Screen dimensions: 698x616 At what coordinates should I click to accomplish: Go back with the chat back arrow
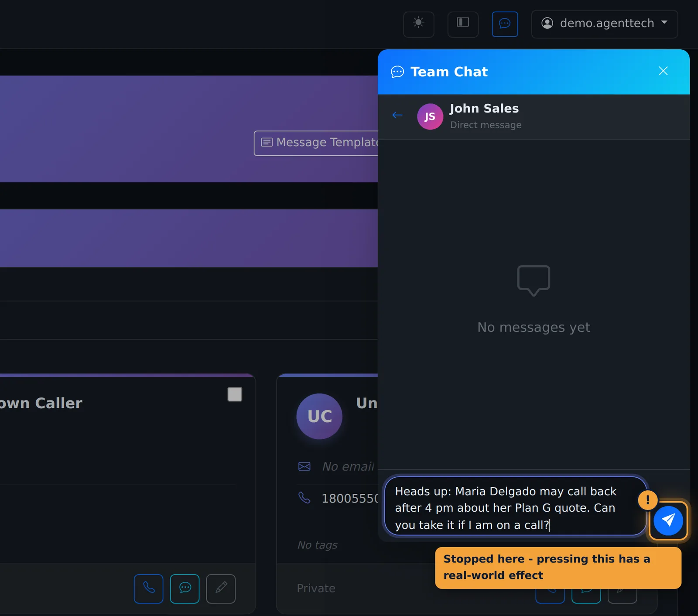(397, 115)
